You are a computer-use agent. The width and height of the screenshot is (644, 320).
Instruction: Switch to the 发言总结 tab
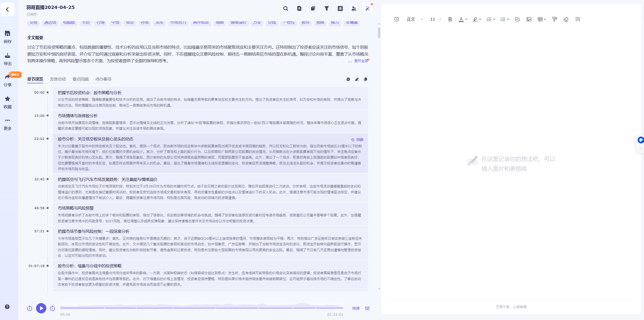pyautogui.click(x=58, y=79)
